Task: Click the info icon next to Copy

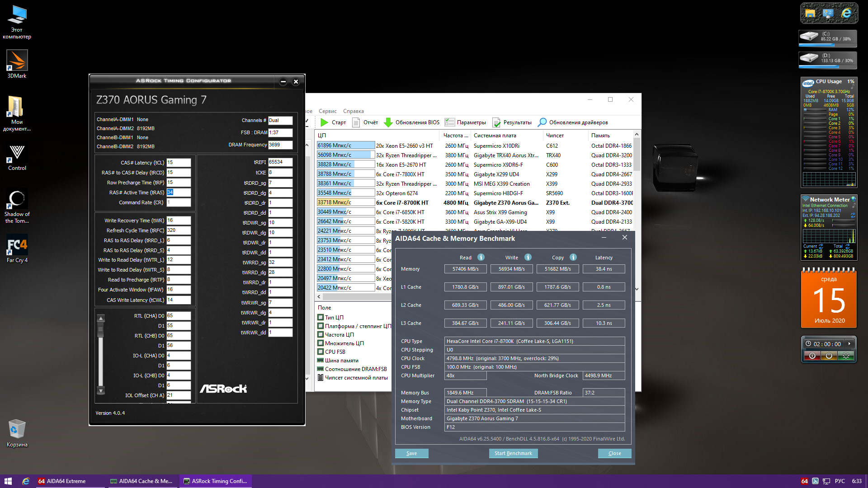Action: tap(573, 257)
